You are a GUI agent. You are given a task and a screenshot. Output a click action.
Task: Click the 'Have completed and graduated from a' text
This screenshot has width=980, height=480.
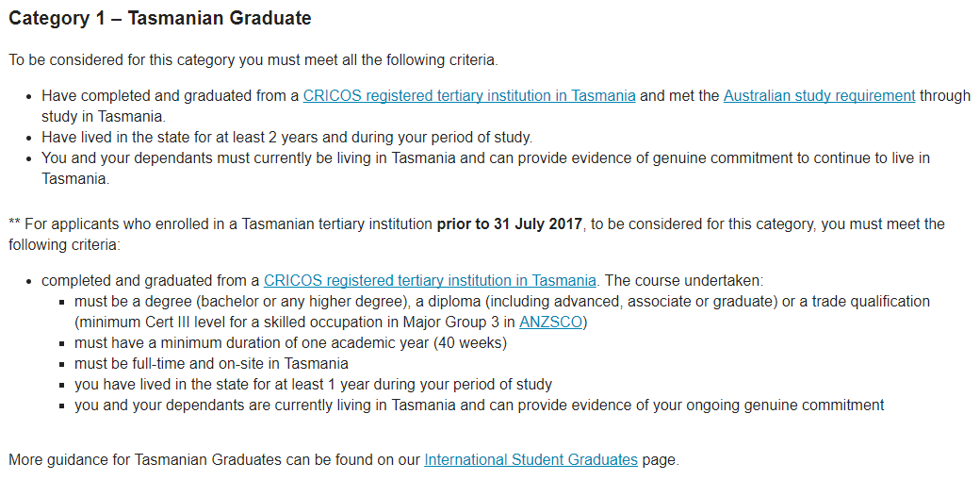[x=170, y=96]
